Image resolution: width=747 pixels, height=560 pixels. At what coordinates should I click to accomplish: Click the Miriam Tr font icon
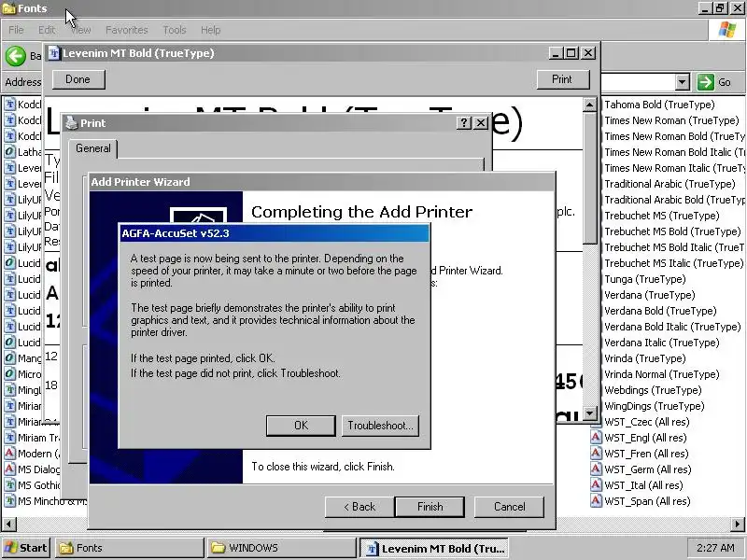[9, 437]
